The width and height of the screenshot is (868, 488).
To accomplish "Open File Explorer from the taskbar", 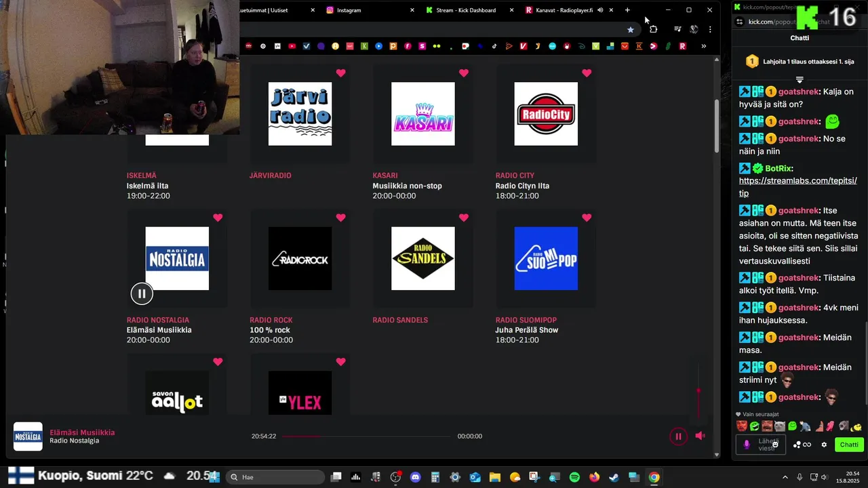I will 494,477.
